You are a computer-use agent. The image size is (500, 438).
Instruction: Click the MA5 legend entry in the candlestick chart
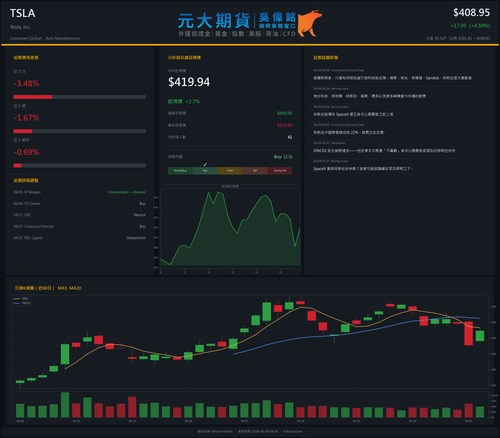[22, 299]
